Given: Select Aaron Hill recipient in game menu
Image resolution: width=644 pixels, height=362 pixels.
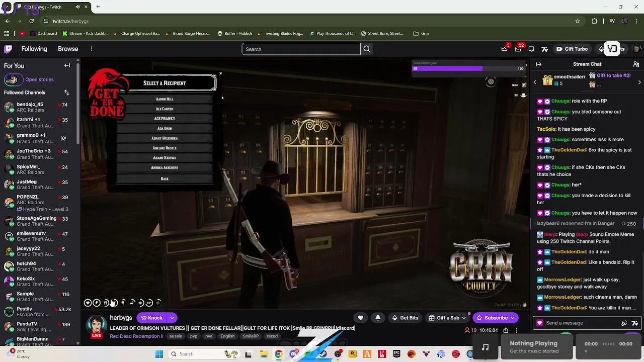Looking at the screenshot, I should click(x=165, y=99).
